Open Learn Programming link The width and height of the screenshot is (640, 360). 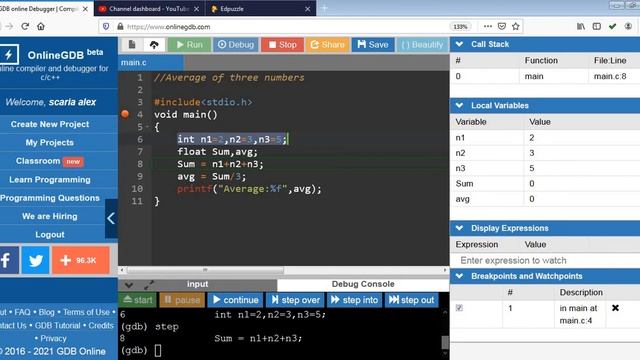[50, 180]
